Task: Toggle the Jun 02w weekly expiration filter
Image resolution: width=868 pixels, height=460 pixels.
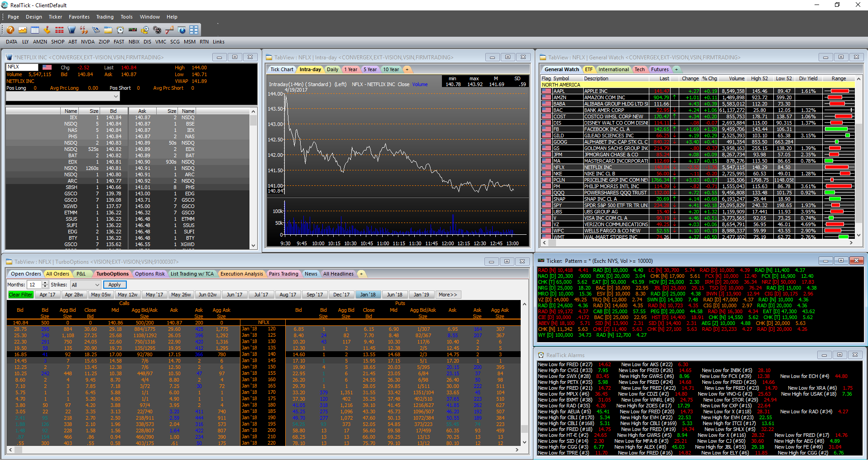Action: [208, 295]
